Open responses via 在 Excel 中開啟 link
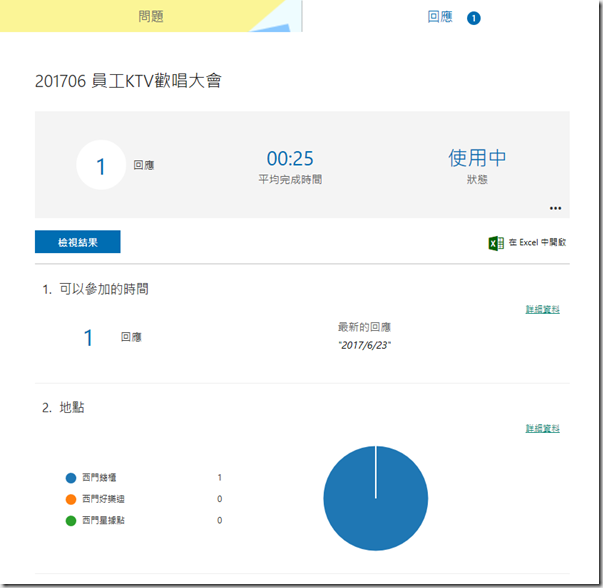This screenshot has width=603, height=588. coord(537,242)
